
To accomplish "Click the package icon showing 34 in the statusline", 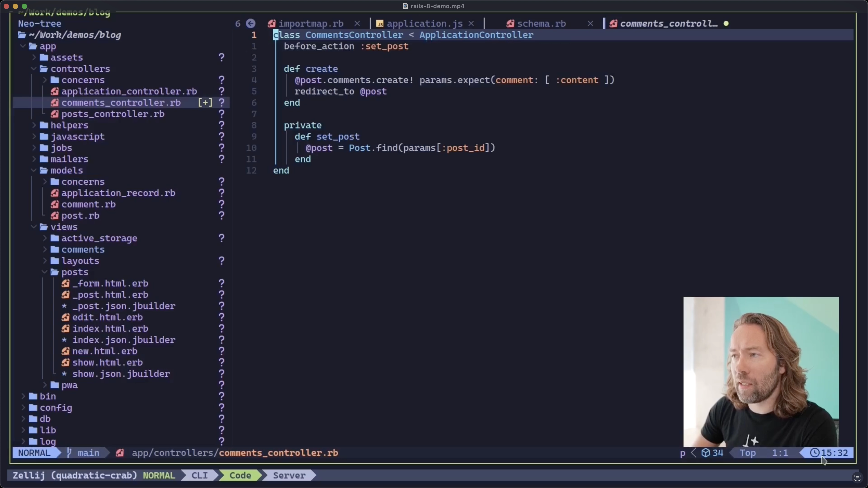I will coord(706,453).
